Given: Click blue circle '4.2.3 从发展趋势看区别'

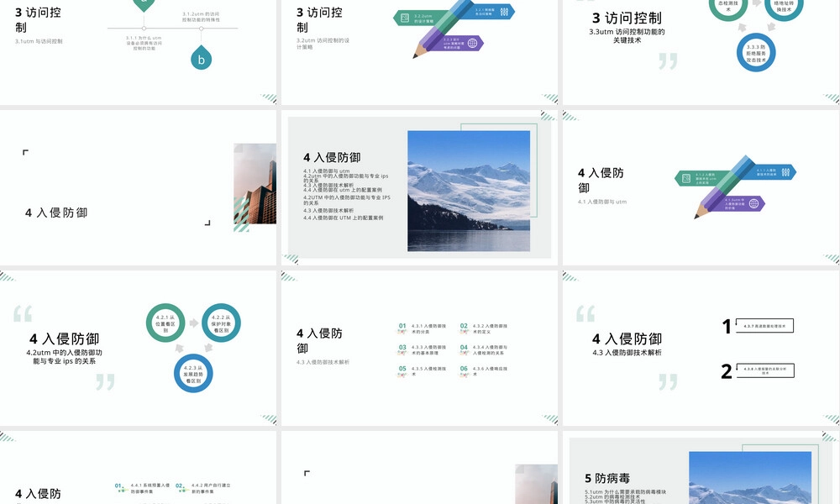Looking at the screenshot, I should pos(193,373).
